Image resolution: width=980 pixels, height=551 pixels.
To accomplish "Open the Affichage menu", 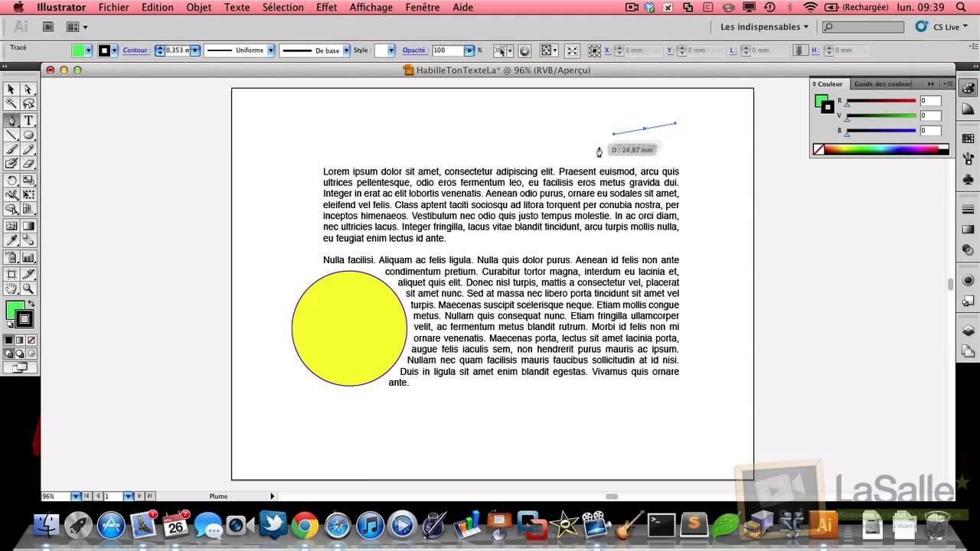I will 371,7.
